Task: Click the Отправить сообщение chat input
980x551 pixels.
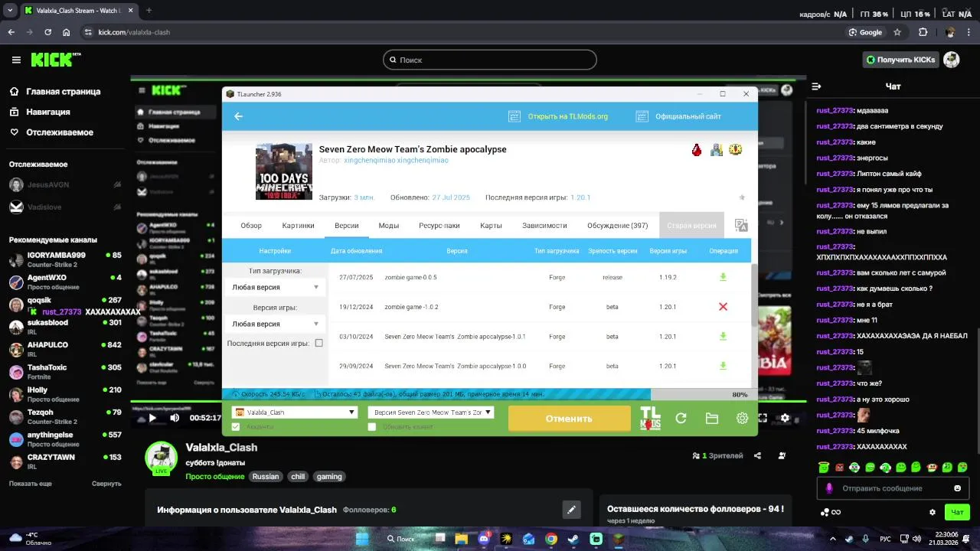Action: click(x=893, y=488)
